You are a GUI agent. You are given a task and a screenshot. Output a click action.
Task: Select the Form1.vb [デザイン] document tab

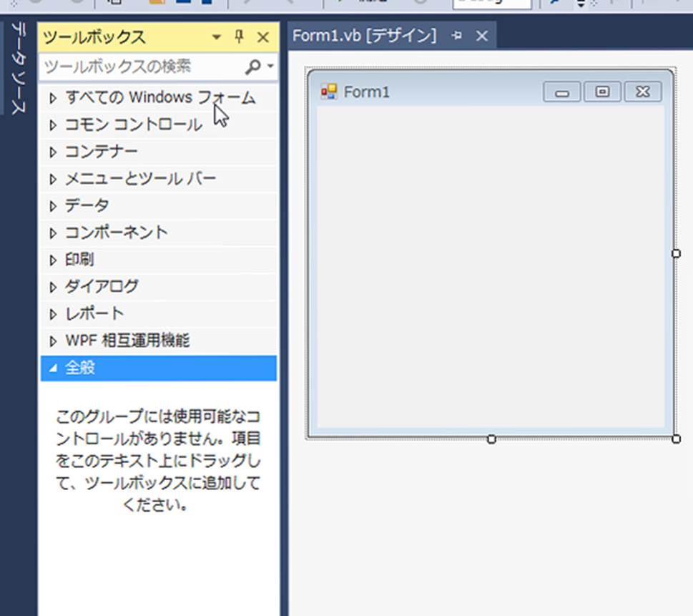pos(364,36)
